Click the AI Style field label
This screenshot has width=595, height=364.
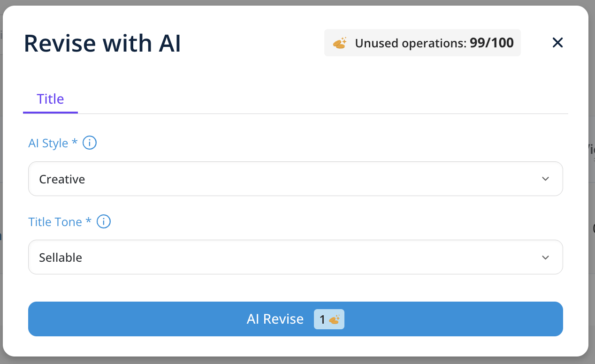pos(48,143)
